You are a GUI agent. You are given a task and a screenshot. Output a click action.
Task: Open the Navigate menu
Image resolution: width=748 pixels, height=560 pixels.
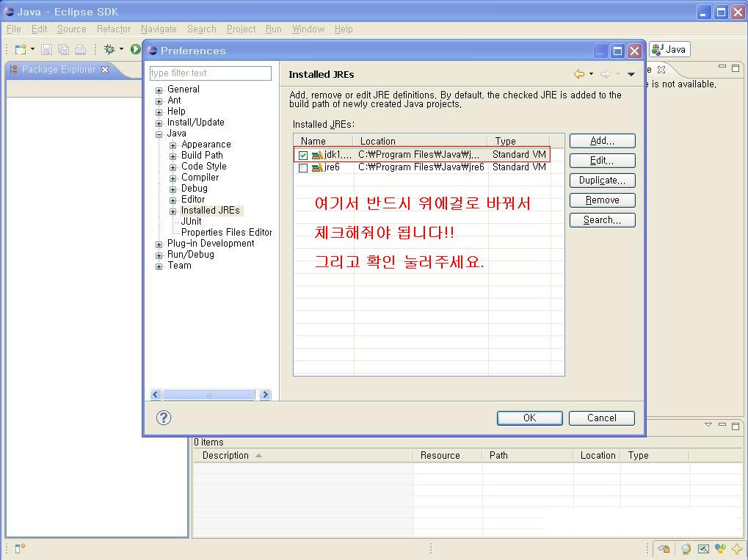159,29
